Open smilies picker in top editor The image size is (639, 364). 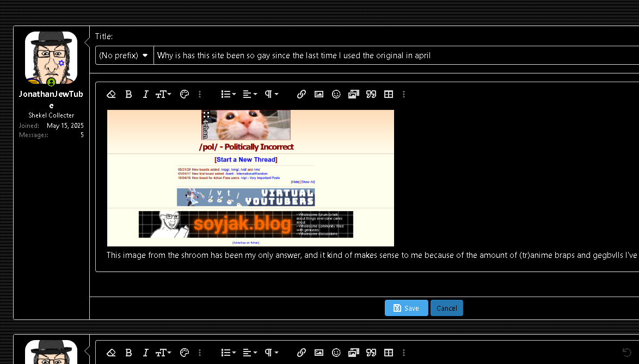[336, 95]
